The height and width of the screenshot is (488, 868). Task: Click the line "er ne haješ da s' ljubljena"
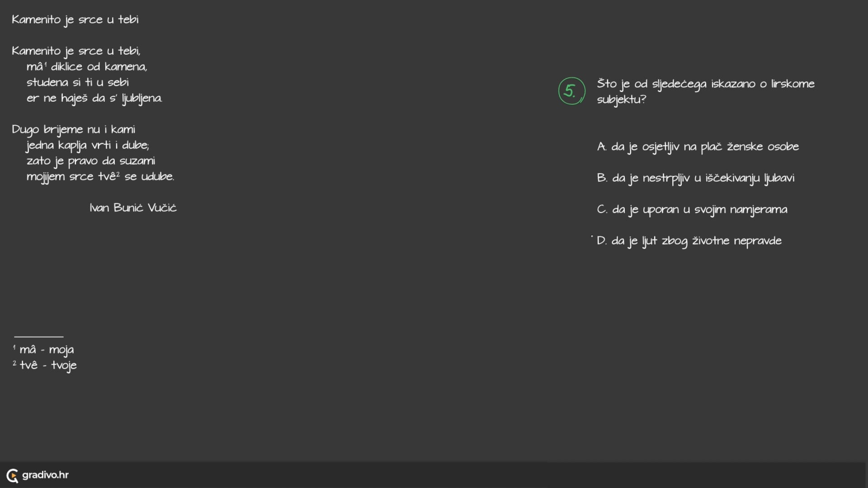[x=94, y=99]
